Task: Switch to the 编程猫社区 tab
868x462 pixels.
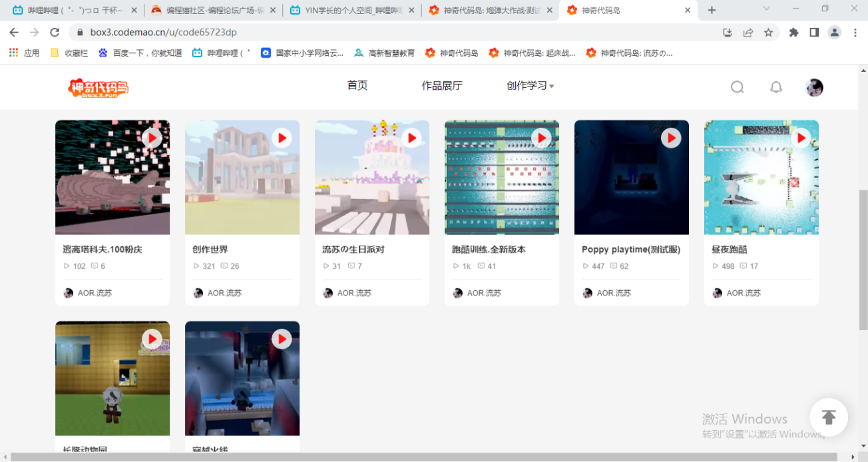Action: pyautogui.click(x=213, y=10)
